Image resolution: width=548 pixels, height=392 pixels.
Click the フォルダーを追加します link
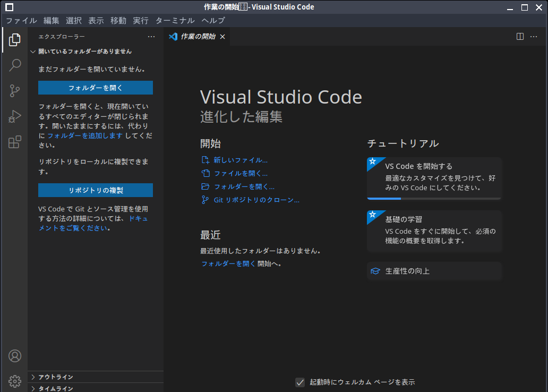click(85, 135)
